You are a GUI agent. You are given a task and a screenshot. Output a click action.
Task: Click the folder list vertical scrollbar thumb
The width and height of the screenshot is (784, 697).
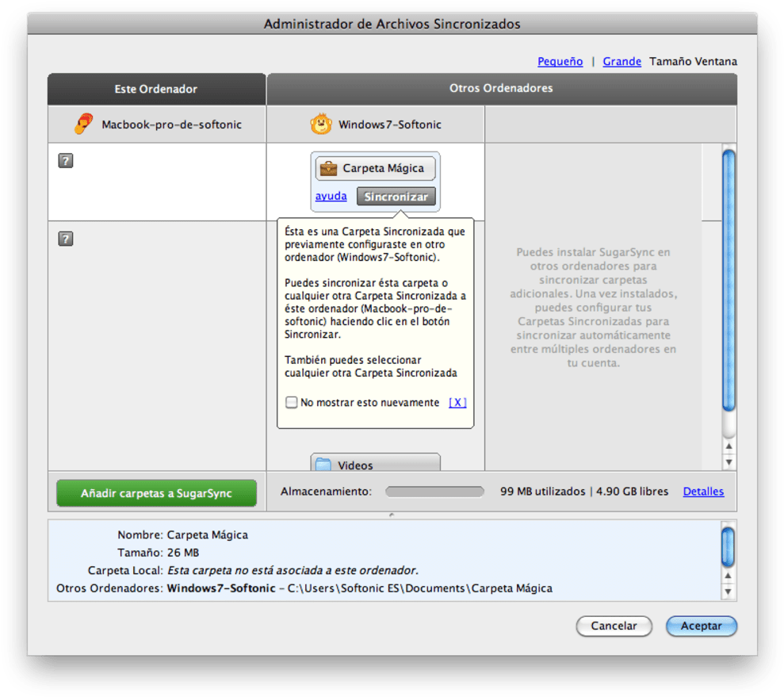point(729,281)
